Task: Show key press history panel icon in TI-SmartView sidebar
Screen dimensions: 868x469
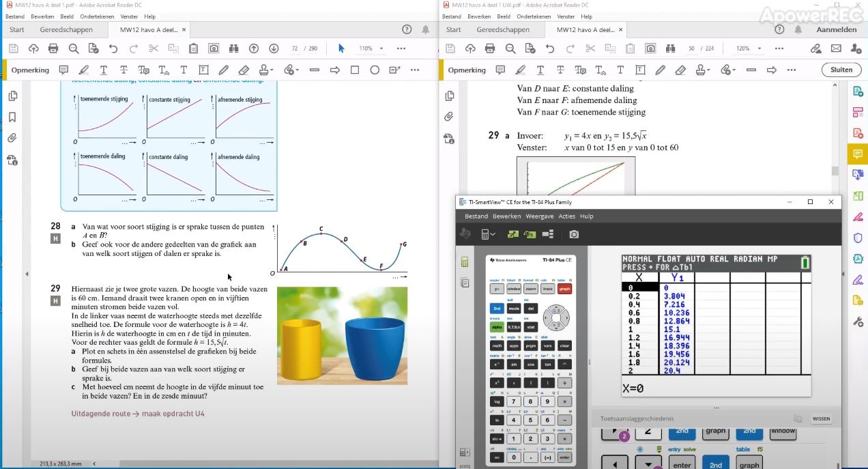Action: tap(465, 282)
